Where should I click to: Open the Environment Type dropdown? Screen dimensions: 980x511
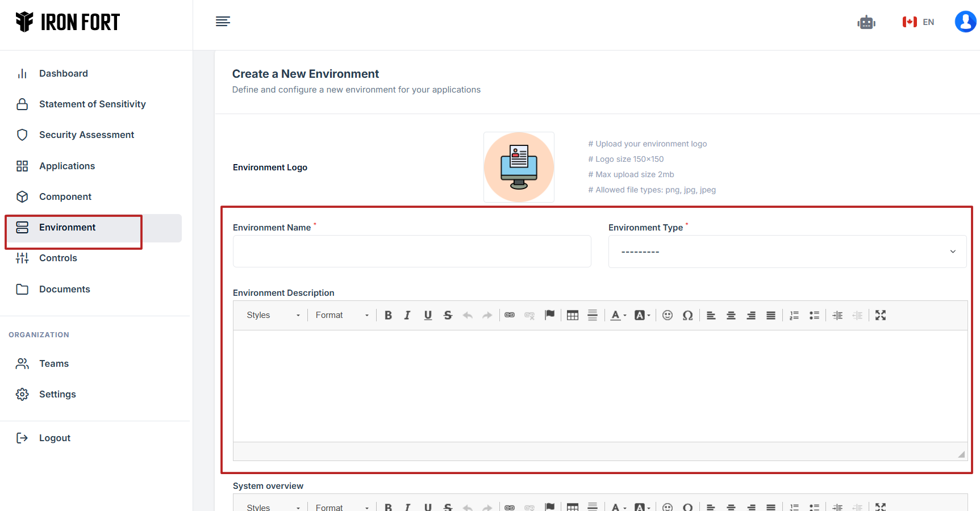point(787,252)
